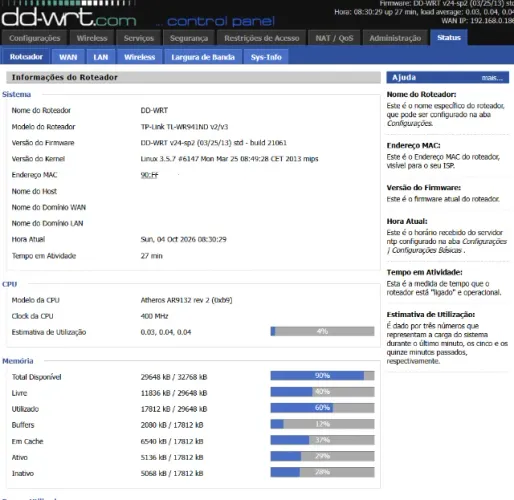This screenshot has height=500, width=514.
Task: Click 'Estimativa de Utilização:' help heading
Action: (x=431, y=314)
